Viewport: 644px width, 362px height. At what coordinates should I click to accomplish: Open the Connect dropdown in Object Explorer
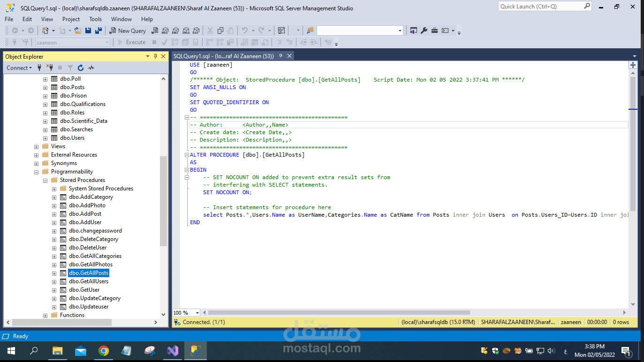coord(19,68)
